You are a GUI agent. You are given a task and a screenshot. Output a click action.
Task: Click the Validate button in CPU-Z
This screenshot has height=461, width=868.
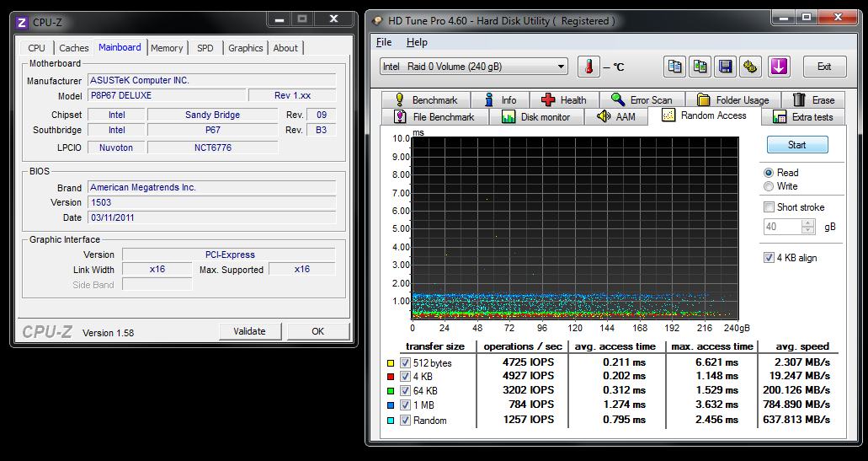(249, 331)
